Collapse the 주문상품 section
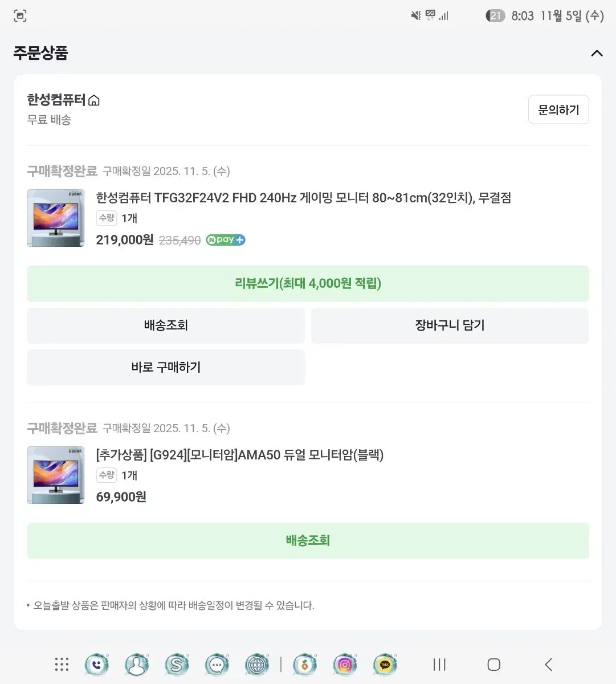Viewport: 616px width, 684px height. tap(597, 53)
